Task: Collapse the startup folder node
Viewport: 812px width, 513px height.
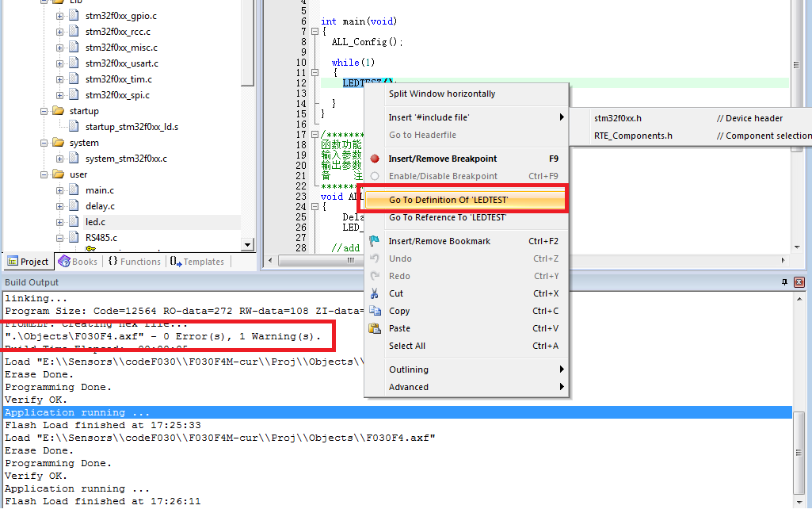Action: click(44, 112)
